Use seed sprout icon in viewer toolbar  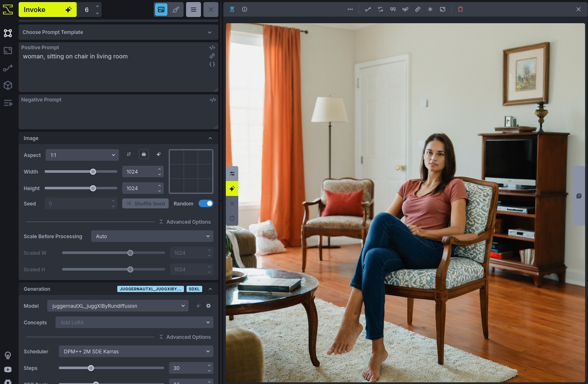pos(405,9)
